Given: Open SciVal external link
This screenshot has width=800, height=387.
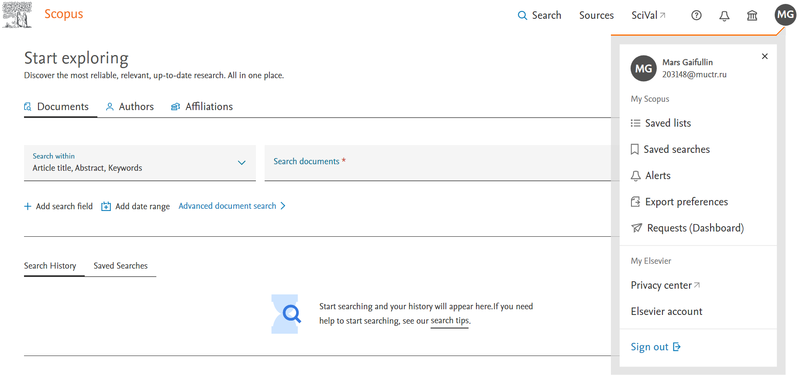Looking at the screenshot, I should [x=648, y=15].
